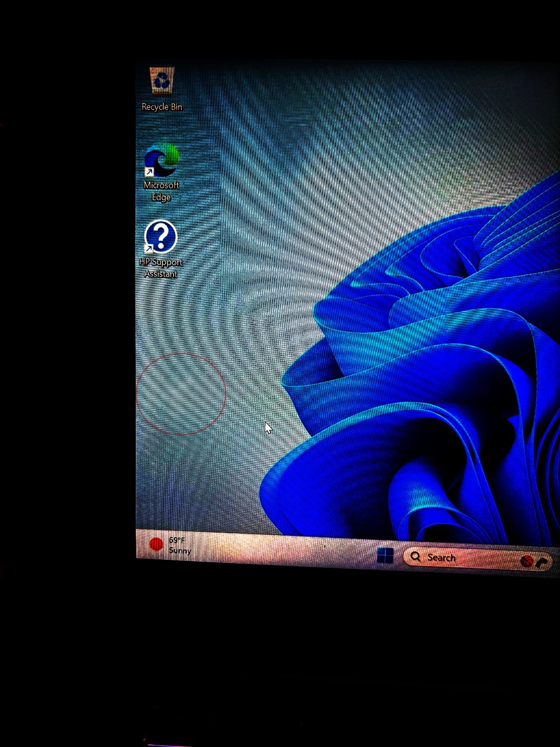The image size is (560, 747).
Task: Click the taskbar Search box
Action: [x=477, y=559]
